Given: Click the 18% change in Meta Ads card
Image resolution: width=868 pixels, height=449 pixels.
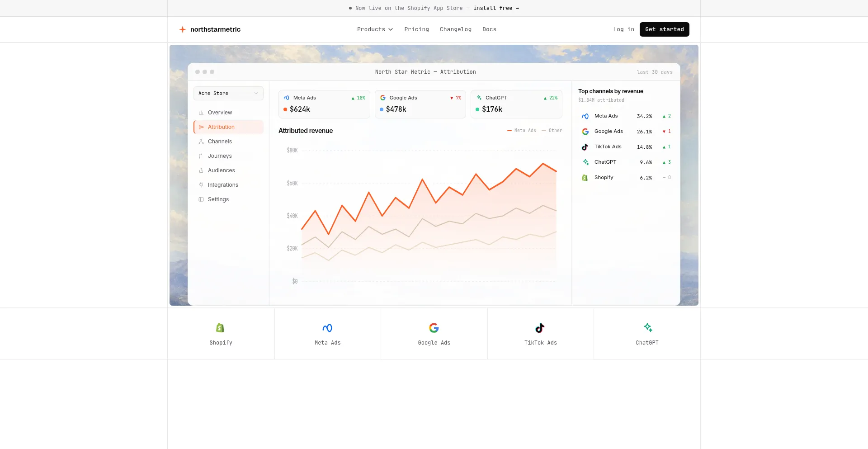Looking at the screenshot, I should coord(358,98).
